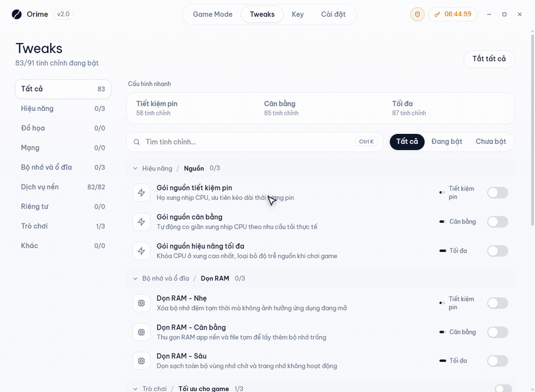Collapse the Trò chơi / Tối ưu cho game chevron

pyautogui.click(x=135, y=389)
